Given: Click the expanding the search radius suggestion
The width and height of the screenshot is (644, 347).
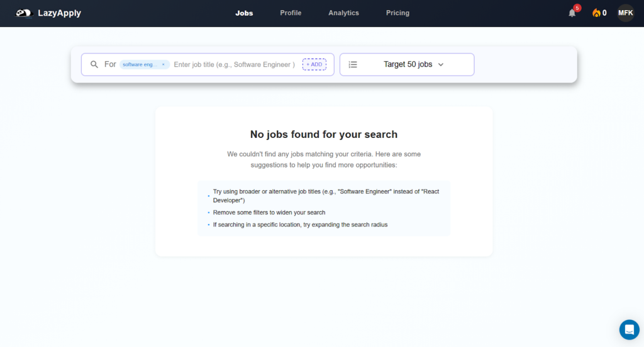Looking at the screenshot, I should 300,224.
